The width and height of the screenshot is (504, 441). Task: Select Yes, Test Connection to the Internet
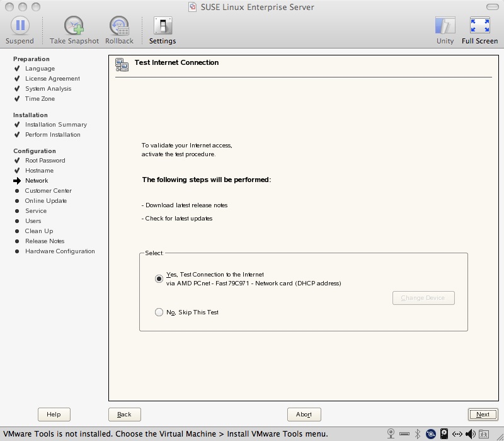[159, 278]
